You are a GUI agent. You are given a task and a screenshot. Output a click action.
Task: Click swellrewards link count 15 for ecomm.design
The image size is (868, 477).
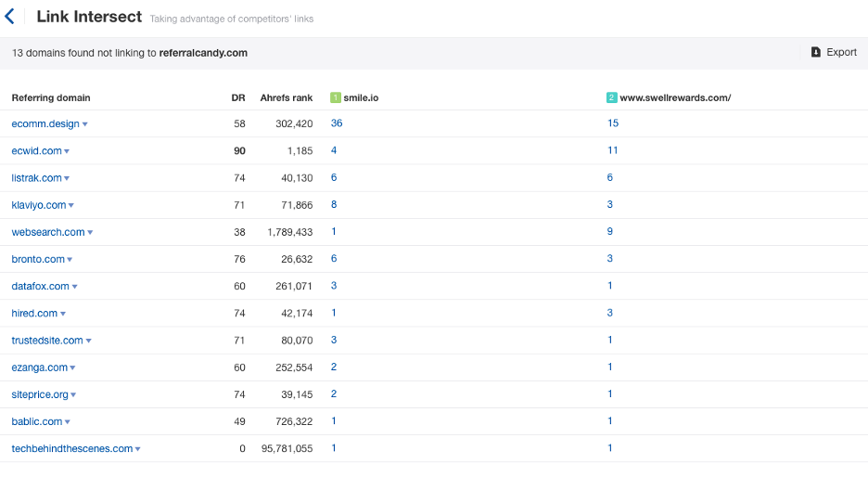click(613, 123)
